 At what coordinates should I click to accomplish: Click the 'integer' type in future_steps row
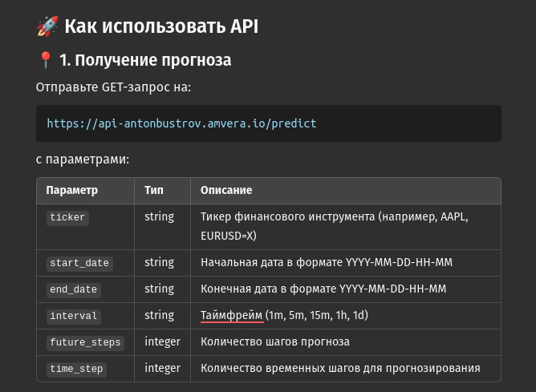click(162, 341)
